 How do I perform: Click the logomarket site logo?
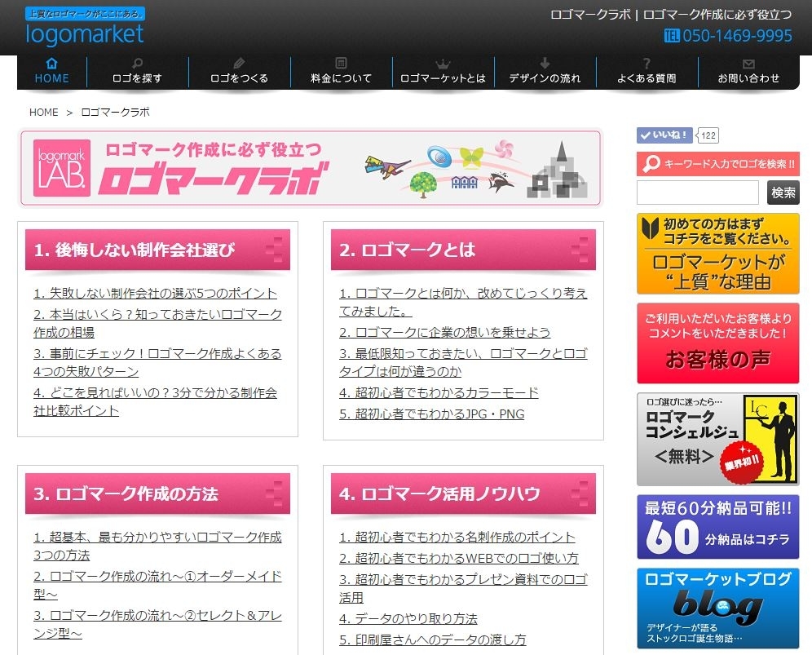85,28
